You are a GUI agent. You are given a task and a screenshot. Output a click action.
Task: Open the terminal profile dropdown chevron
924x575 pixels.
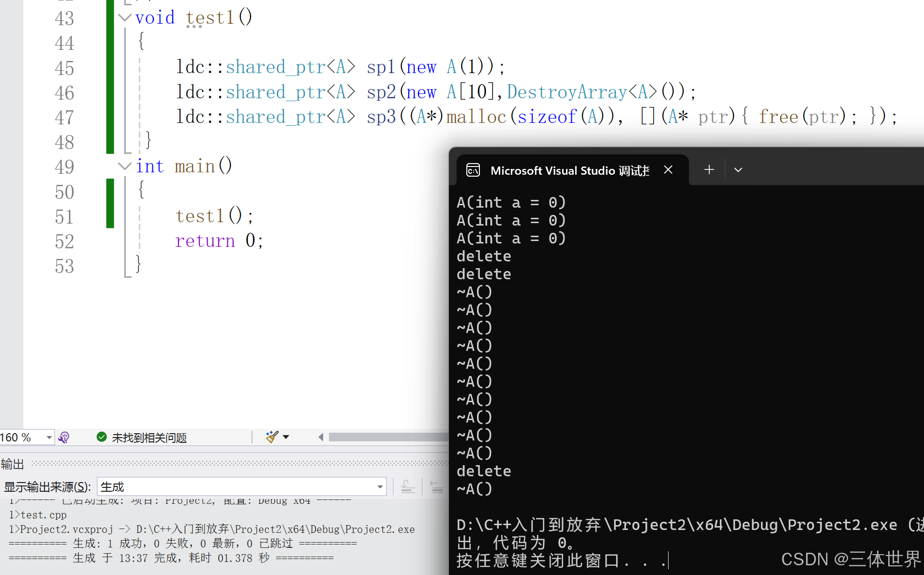[x=738, y=170]
